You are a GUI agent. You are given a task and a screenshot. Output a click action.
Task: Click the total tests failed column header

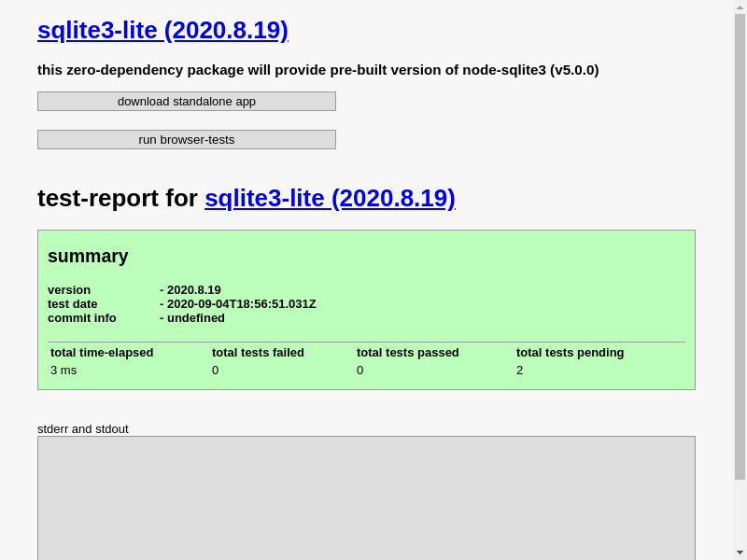point(258,353)
